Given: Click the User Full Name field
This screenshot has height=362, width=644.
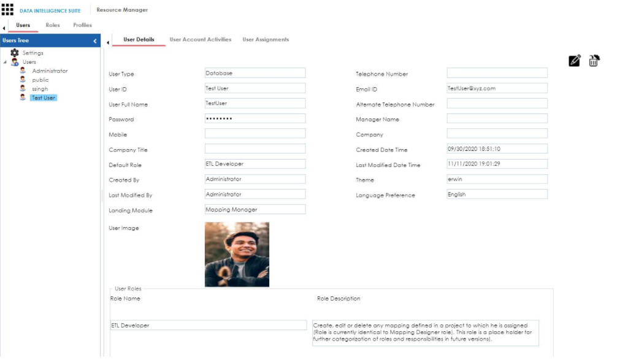Looking at the screenshot, I should (255, 104).
